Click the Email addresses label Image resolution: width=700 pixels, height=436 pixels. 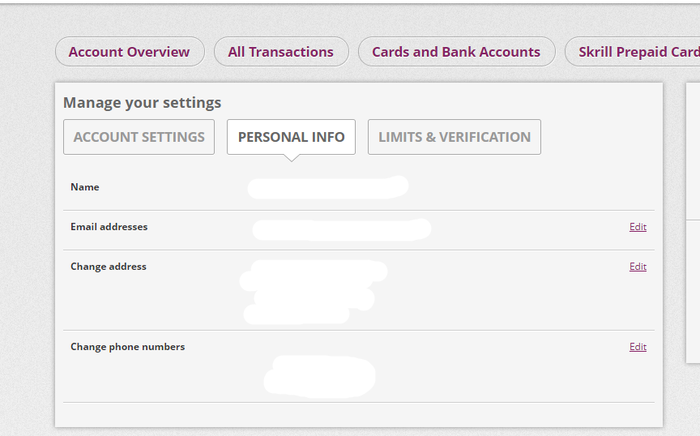click(109, 227)
